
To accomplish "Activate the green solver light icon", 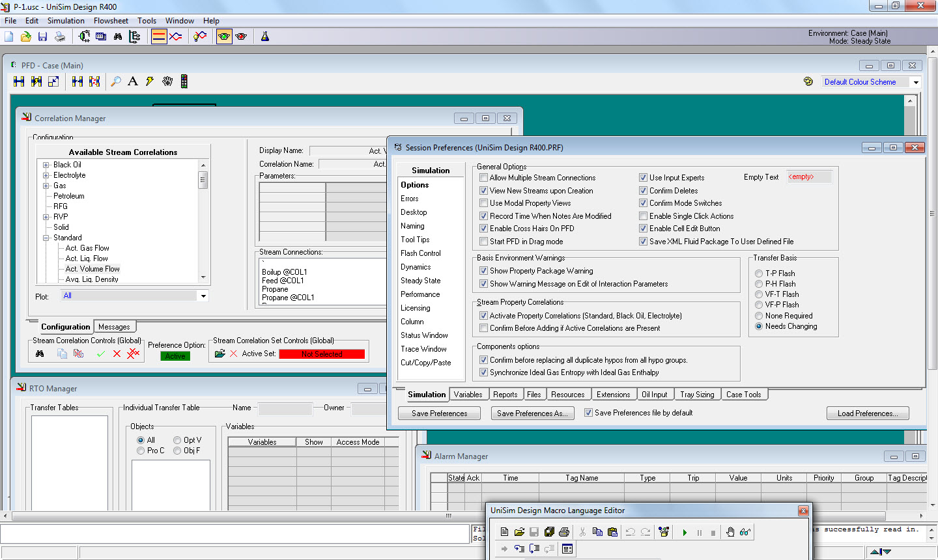I will (x=224, y=36).
